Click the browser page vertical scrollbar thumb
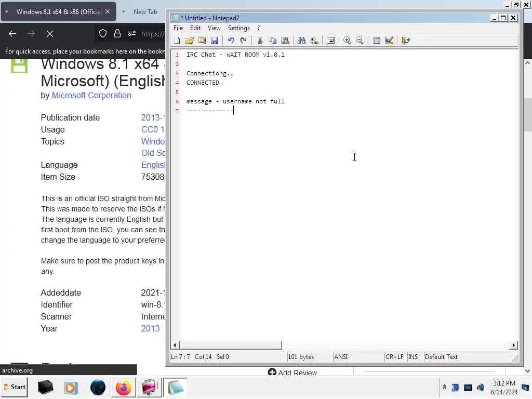Viewport: 532px width, 399px height. (x=528, y=114)
